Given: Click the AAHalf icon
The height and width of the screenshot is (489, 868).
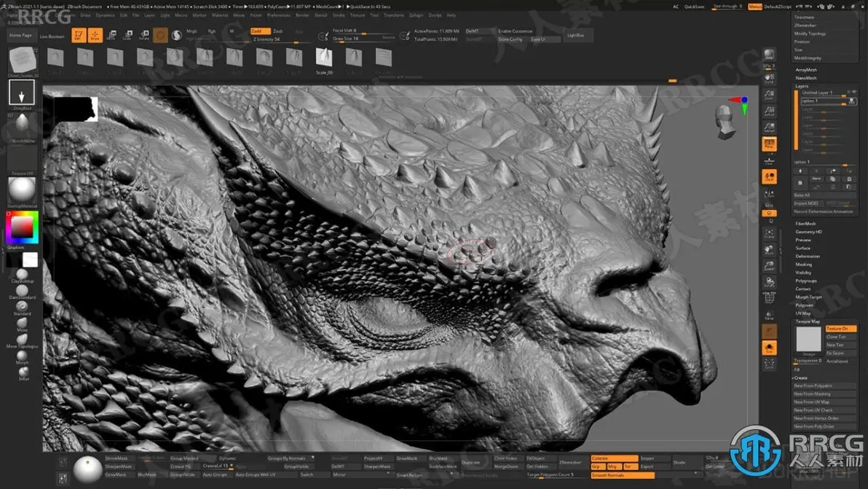Looking at the screenshot, I should (769, 128).
